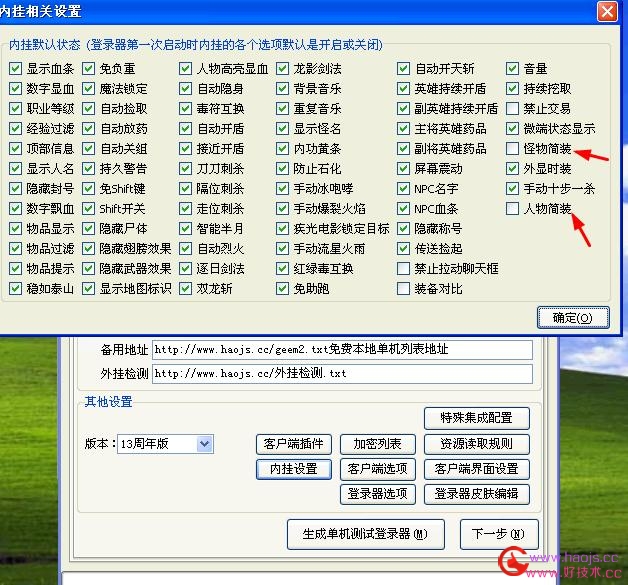
Task: Toggle 手动冰咆哮 checkbox
Action: [x=282, y=189]
